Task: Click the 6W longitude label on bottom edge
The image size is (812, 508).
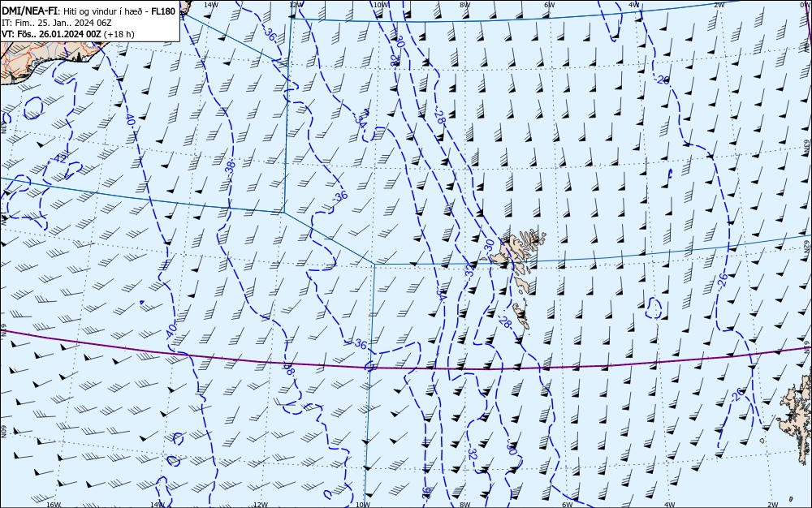Action: (567, 505)
